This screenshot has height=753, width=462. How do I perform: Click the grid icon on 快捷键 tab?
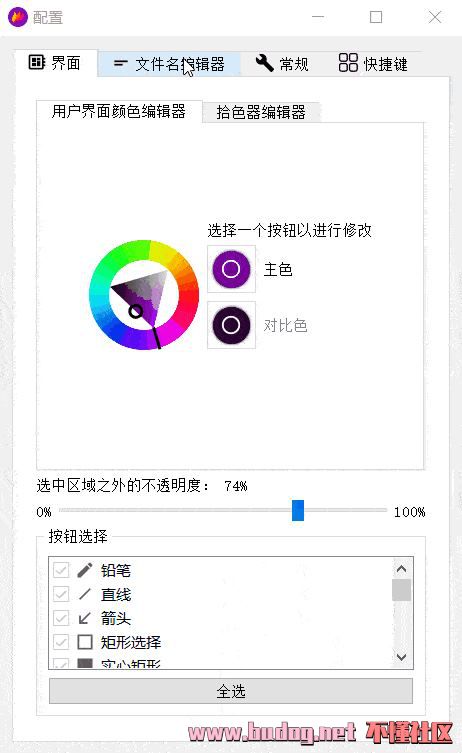click(x=348, y=62)
